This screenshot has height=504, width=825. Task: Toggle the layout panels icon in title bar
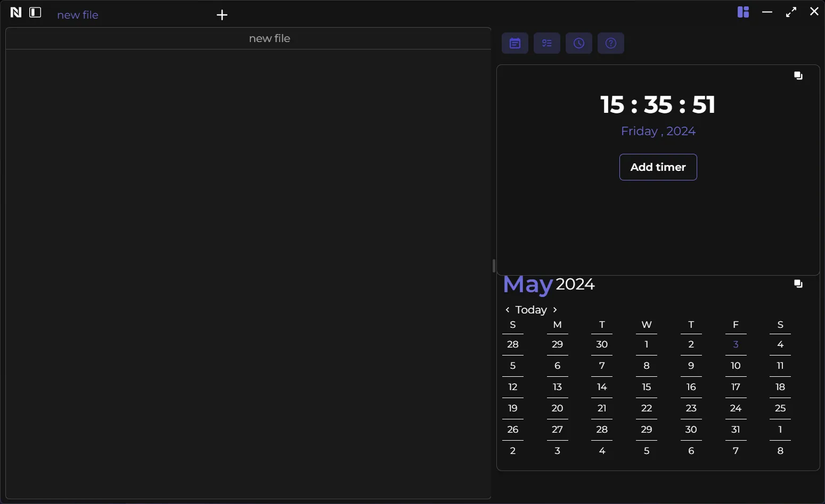click(744, 12)
